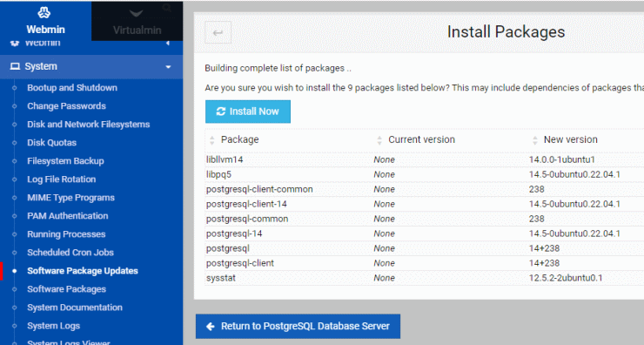Open Disk Quotas page
The width and height of the screenshot is (644, 345).
click(x=51, y=143)
